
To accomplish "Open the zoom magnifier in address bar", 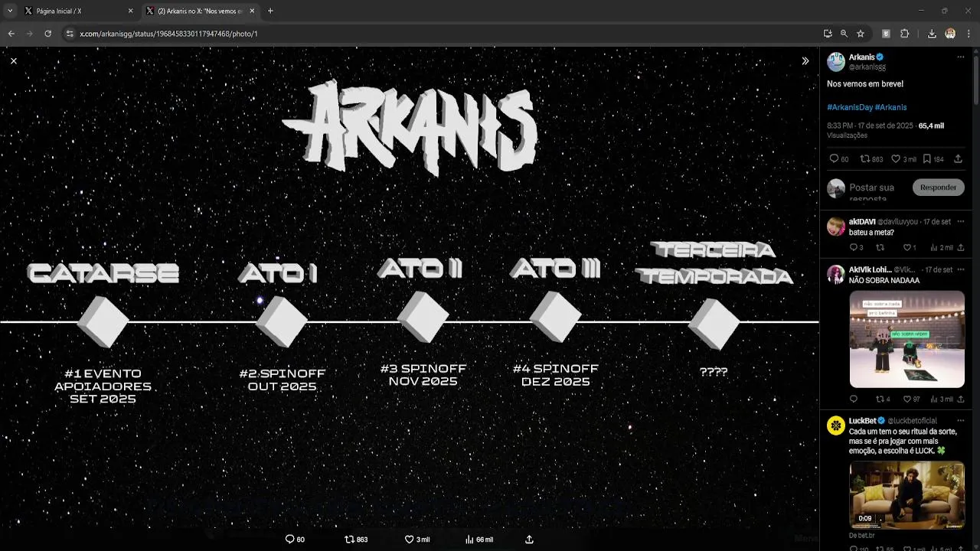I will 844,34.
